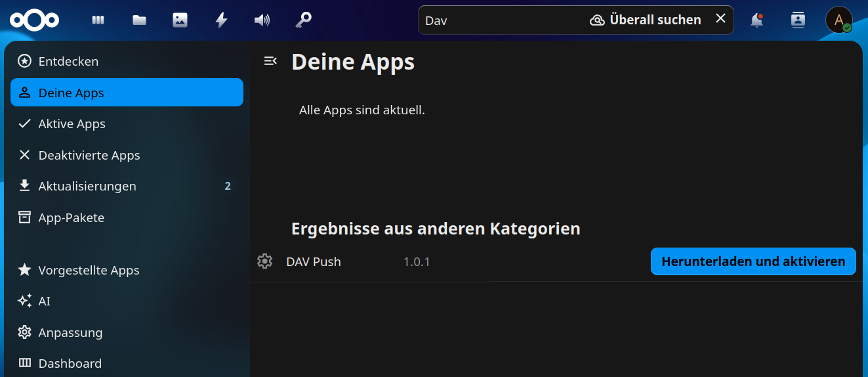868x377 pixels.
Task: Open the Photos app icon
Action: tap(180, 20)
